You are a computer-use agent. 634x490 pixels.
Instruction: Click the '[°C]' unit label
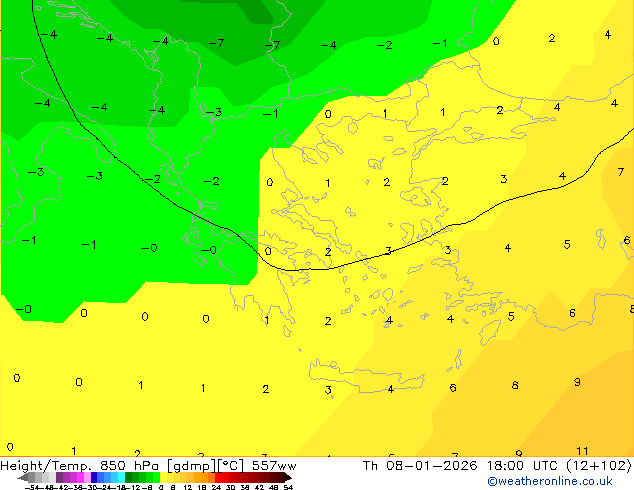point(231,466)
